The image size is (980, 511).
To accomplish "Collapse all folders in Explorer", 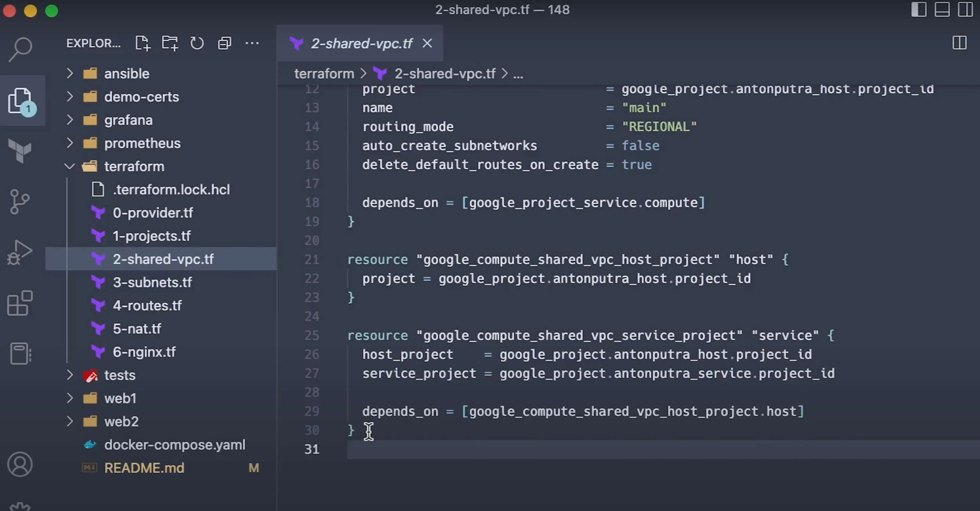I will point(224,43).
